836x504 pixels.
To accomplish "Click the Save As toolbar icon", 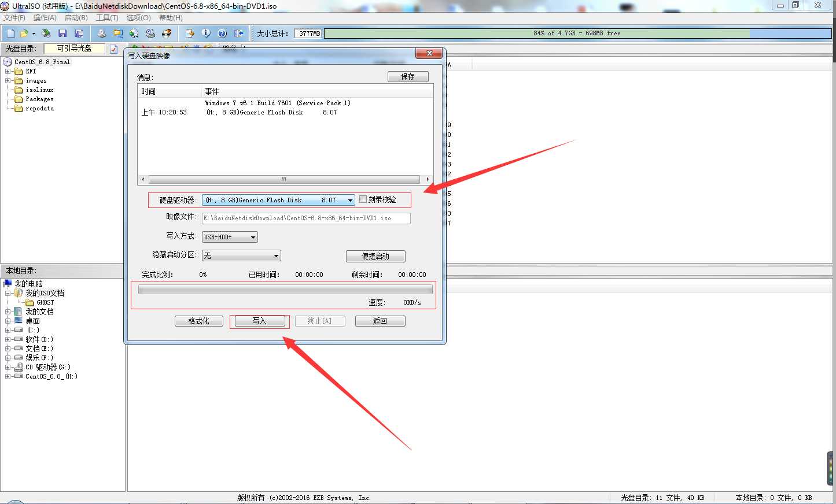I will [x=79, y=34].
